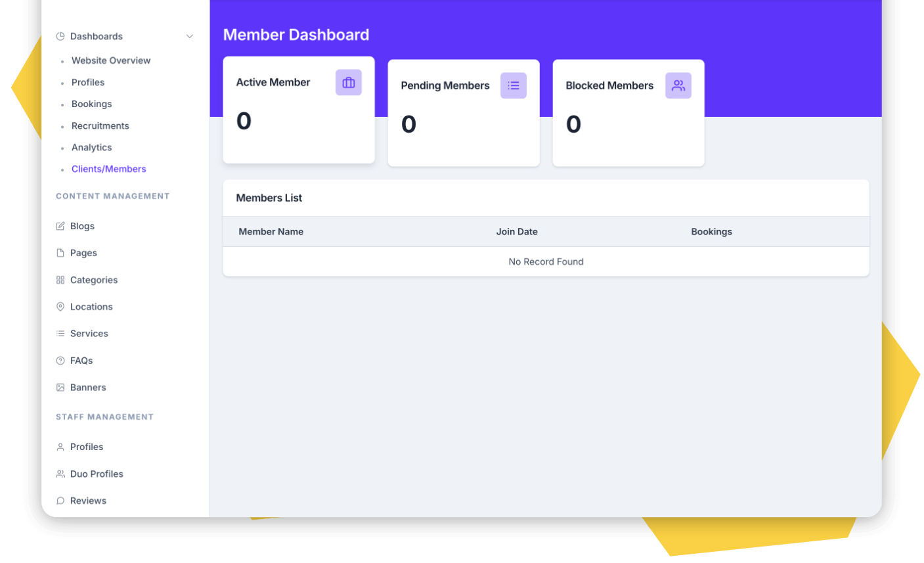Select the Bookings column header
Viewport: 924px width, 563px height.
[x=711, y=231]
